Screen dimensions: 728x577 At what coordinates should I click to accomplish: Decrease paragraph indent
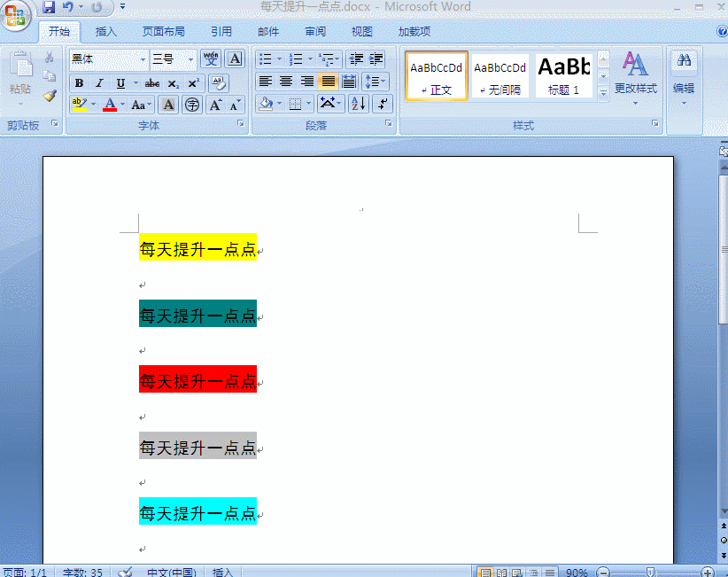tap(356, 59)
